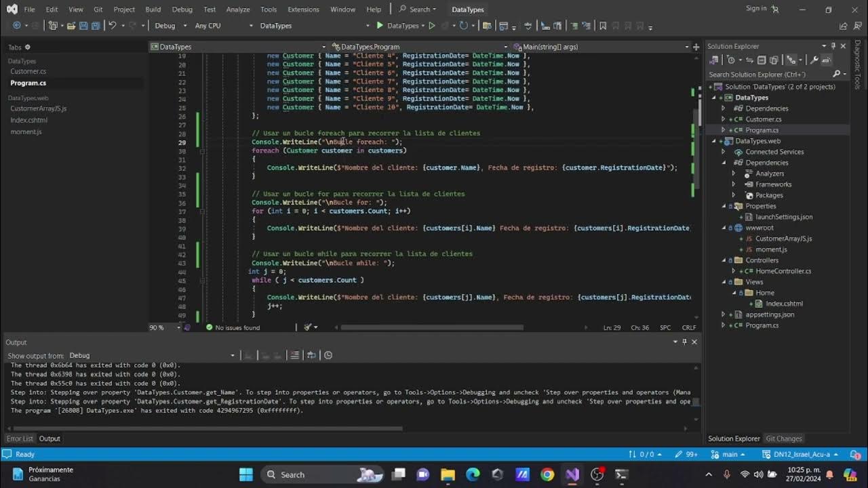Collapse the Controllers folder node
868x488 pixels.
[x=723, y=260]
